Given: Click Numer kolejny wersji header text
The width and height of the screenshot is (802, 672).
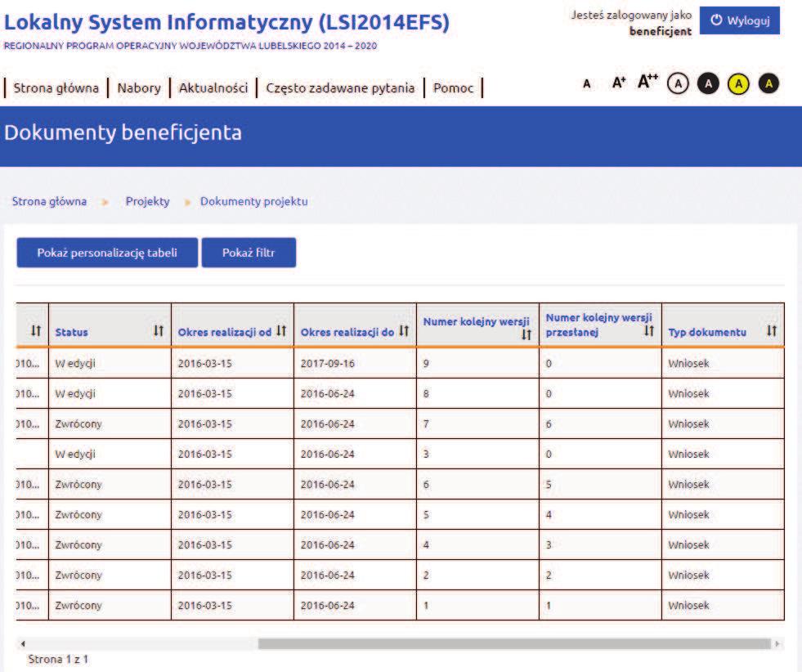Looking at the screenshot, I should coord(476,321).
